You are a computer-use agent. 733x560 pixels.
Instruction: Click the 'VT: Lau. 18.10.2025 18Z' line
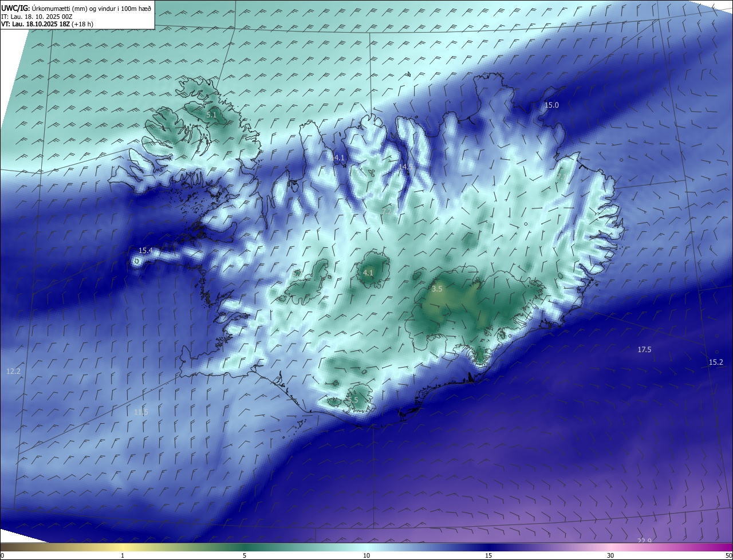[x=47, y=24]
